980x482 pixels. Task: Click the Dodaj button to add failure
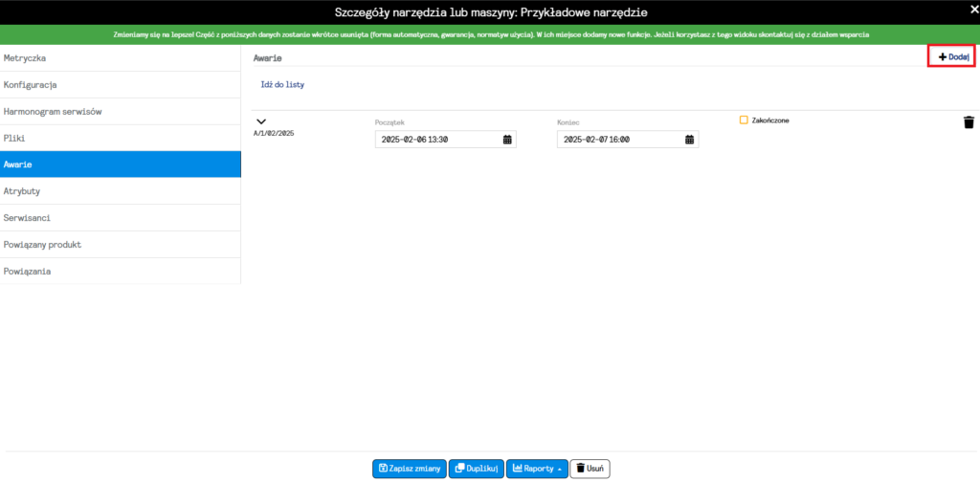(953, 57)
